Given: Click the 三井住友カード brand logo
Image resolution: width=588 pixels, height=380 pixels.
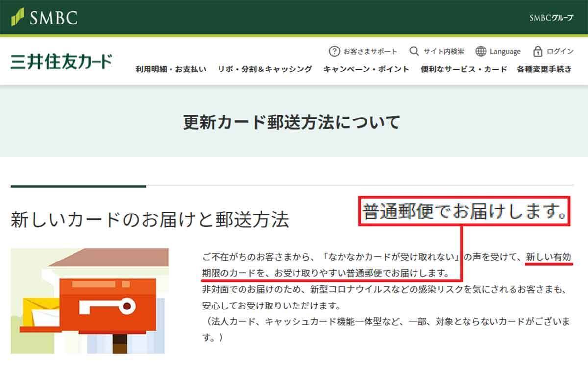Looking at the screenshot, I should pyautogui.click(x=61, y=62).
